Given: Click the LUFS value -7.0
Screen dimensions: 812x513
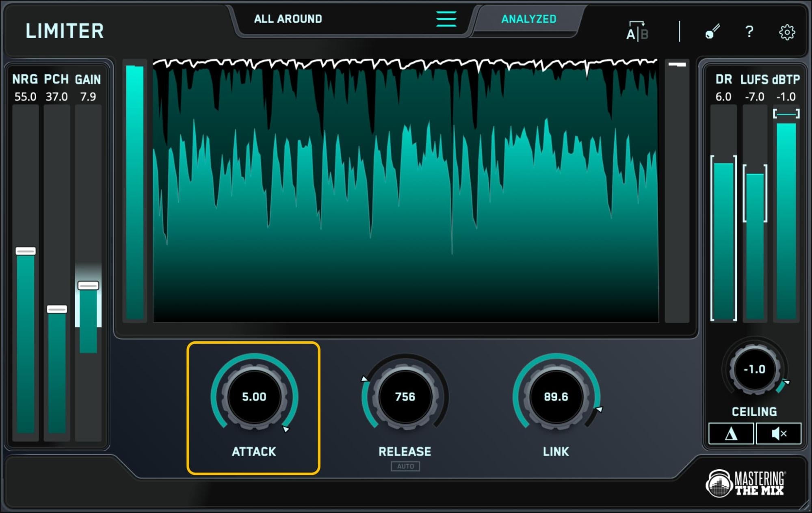Looking at the screenshot, I should coord(754,97).
